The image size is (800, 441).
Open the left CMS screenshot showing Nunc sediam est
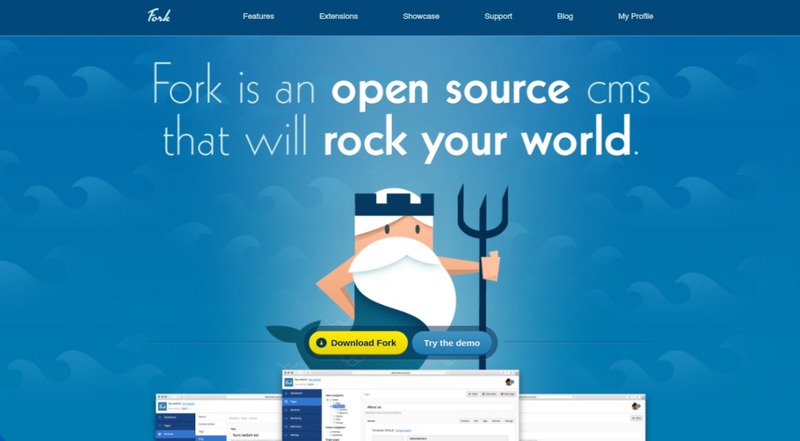coord(219,418)
